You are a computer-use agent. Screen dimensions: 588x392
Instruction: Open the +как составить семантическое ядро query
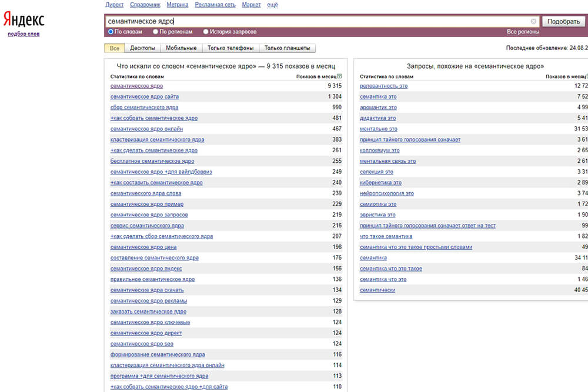pyautogui.click(x=156, y=183)
